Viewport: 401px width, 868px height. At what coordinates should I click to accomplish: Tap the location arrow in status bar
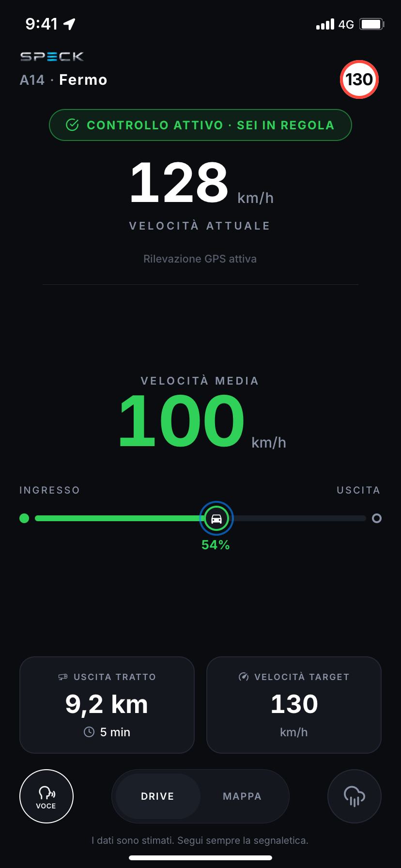click(70, 24)
